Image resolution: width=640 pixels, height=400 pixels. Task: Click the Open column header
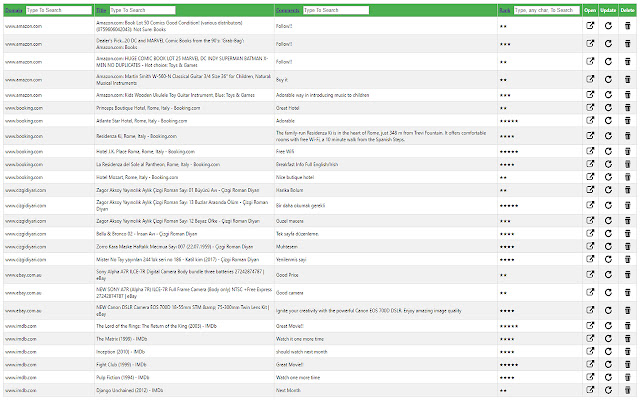pos(590,10)
